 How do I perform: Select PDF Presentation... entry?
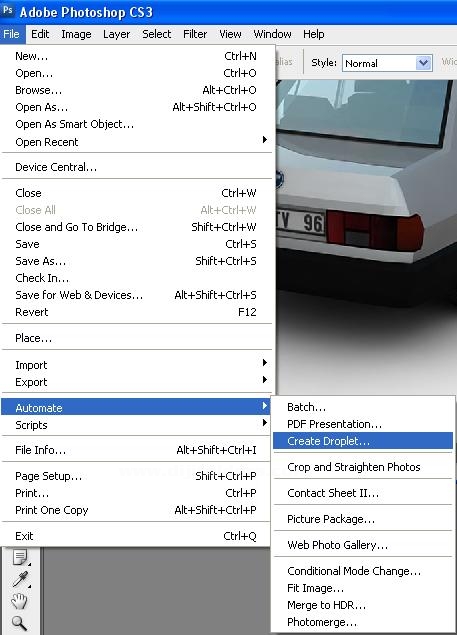point(363,424)
